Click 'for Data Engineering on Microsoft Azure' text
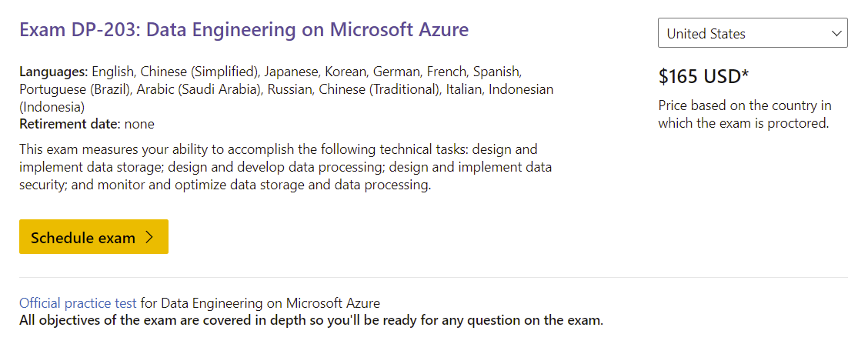This screenshot has width=868, height=344. 260,303
